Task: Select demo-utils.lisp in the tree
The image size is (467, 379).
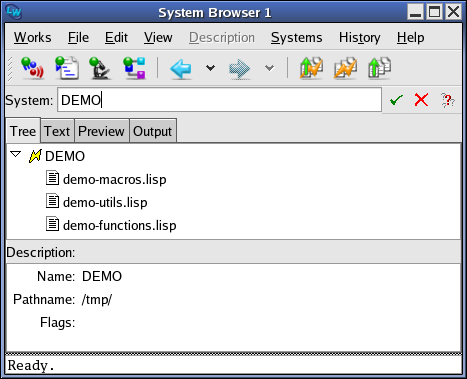Action: [x=105, y=202]
